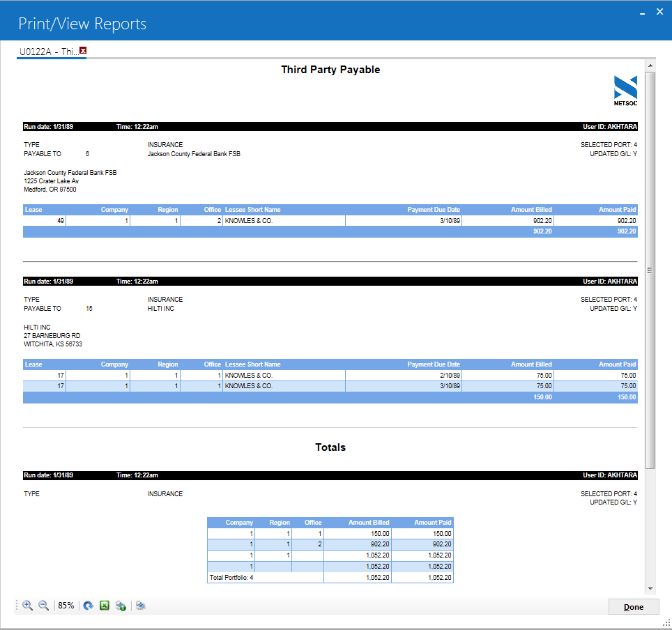This screenshot has height=630, width=672.
Task: Click PAYABLE TO number 6
Action: (87, 154)
